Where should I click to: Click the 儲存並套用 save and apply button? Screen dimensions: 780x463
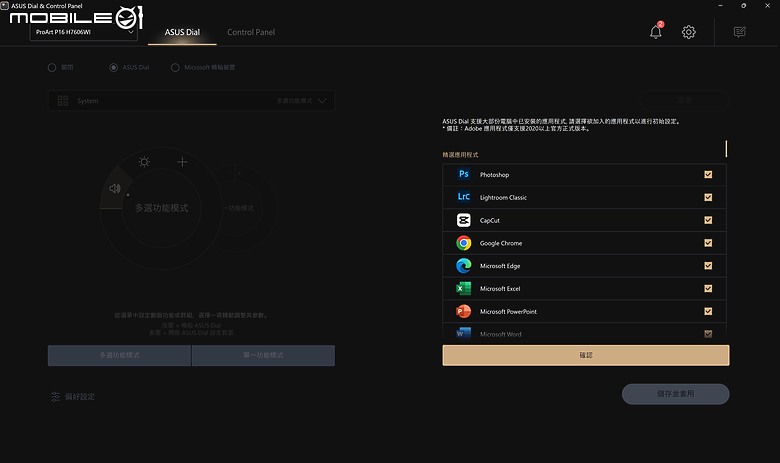pos(676,394)
